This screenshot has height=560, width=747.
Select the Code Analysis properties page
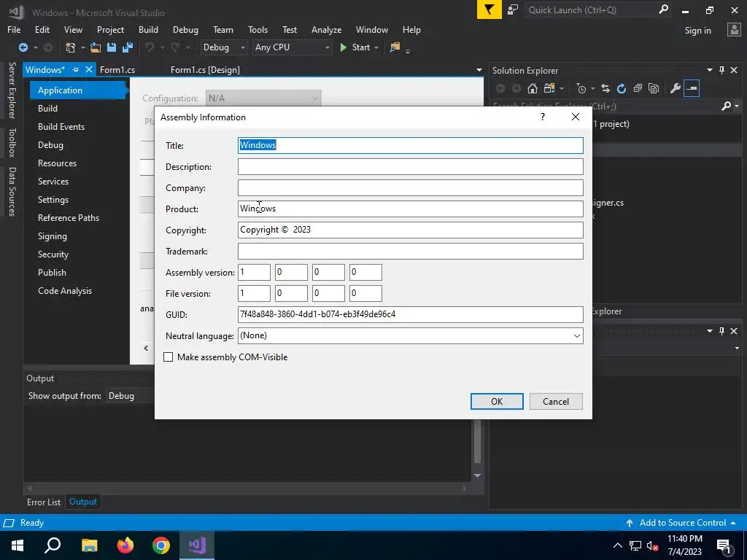[x=65, y=291]
